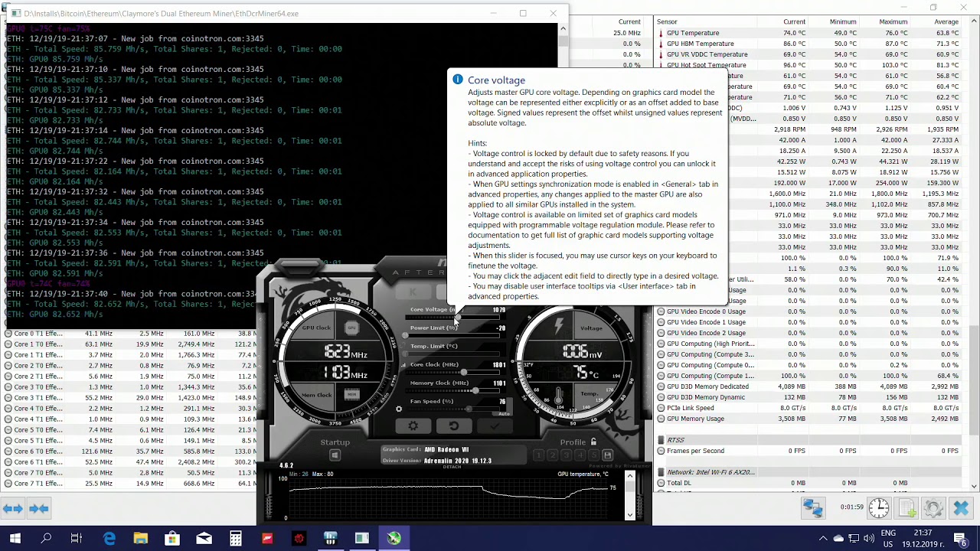The width and height of the screenshot is (980, 551).
Task: Click the Core Clock slider handle
Action: pyautogui.click(x=463, y=372)
